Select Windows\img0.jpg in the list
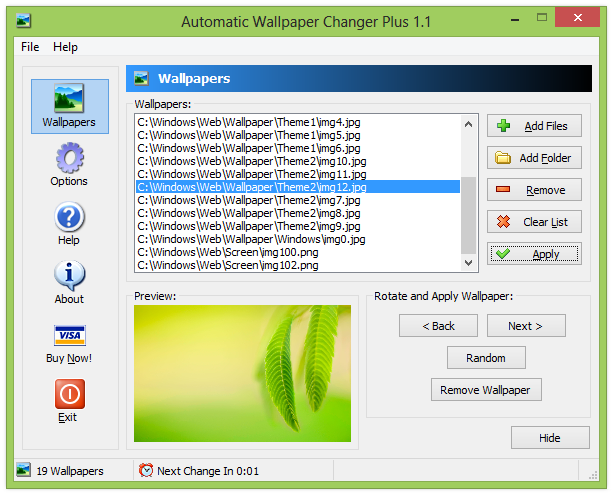This screenshot has width=612, height=496. point(298,239)
